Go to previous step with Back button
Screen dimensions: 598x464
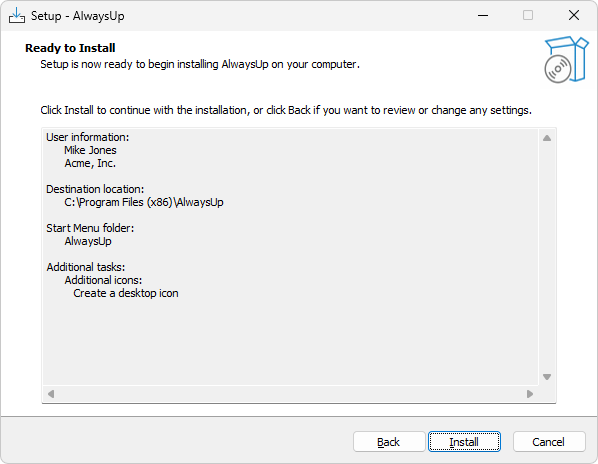pyautogui.click(x=389, y=442)
